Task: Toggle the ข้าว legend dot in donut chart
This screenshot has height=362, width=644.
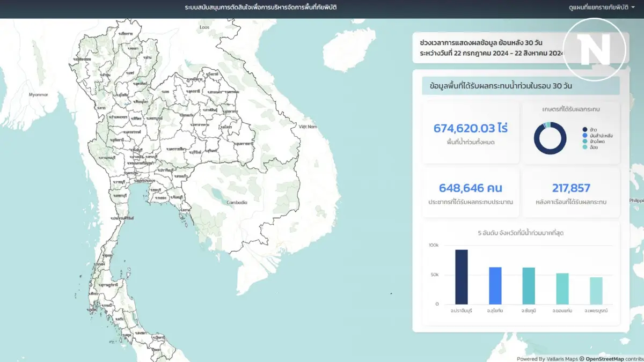Action: click(585, 129)
